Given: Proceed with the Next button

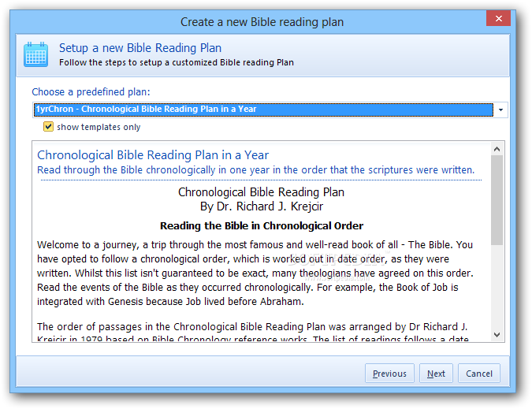Looking at the screenshot, I should [436, 374].
